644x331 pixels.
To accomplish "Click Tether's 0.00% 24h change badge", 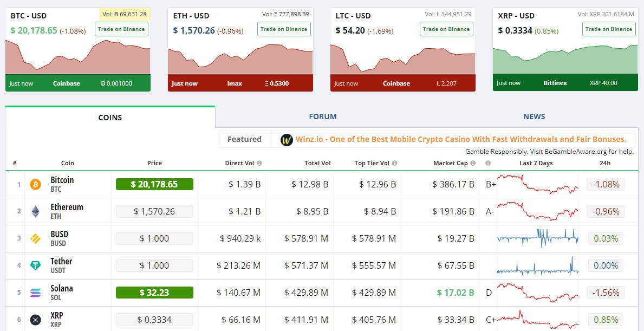I will click(606, 265).
